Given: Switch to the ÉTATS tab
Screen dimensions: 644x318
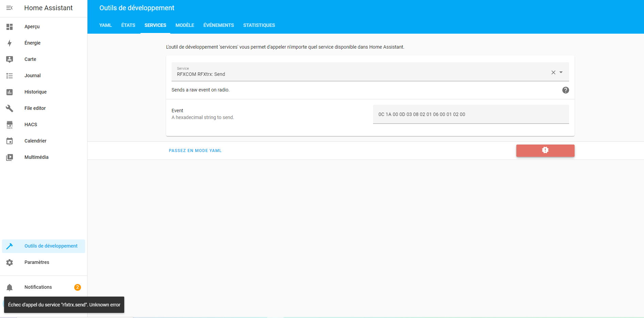Looking at the screenshot, I should [x=128, y=25].
